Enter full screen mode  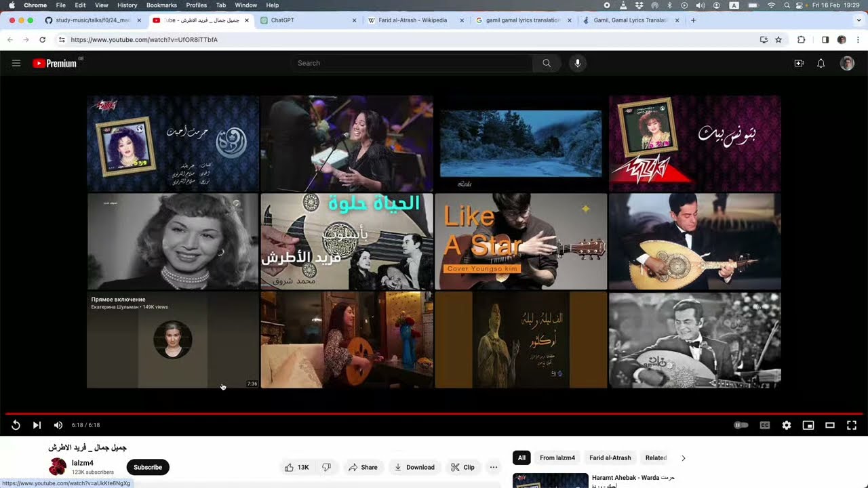pos(852,425)
